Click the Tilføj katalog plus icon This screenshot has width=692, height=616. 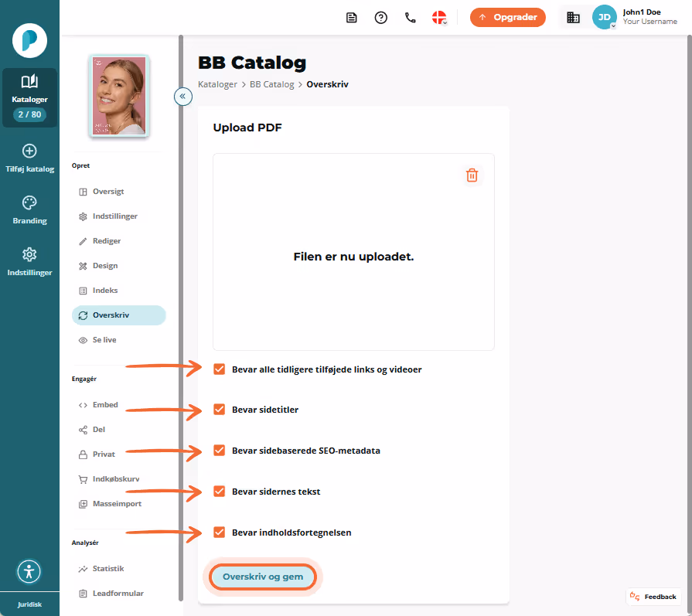29,151
